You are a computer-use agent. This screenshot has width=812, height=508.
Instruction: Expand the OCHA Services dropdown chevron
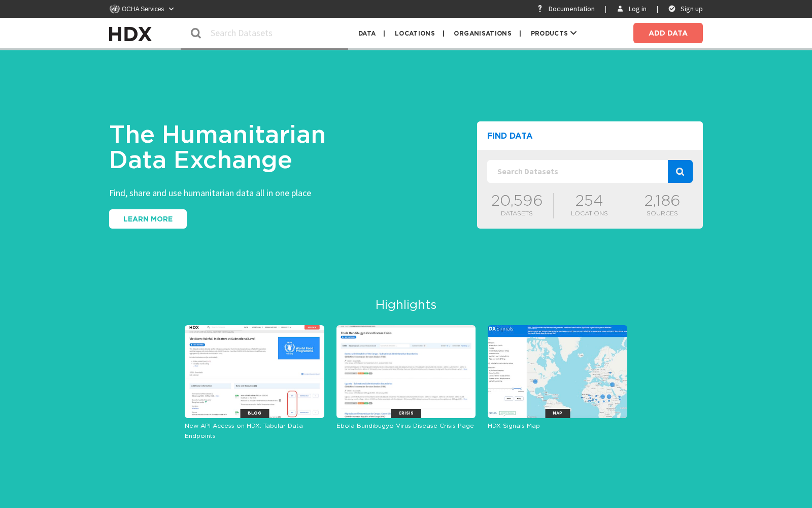coord(171,9)
